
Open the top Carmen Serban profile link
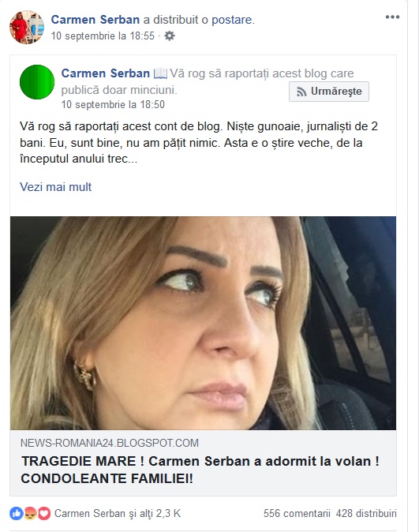tap(95, 20)
